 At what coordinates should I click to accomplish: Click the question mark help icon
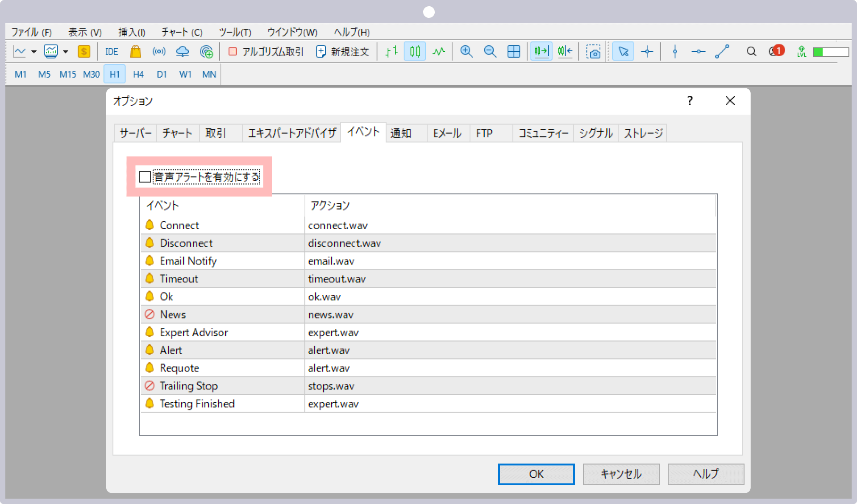(x=690, y=101)
